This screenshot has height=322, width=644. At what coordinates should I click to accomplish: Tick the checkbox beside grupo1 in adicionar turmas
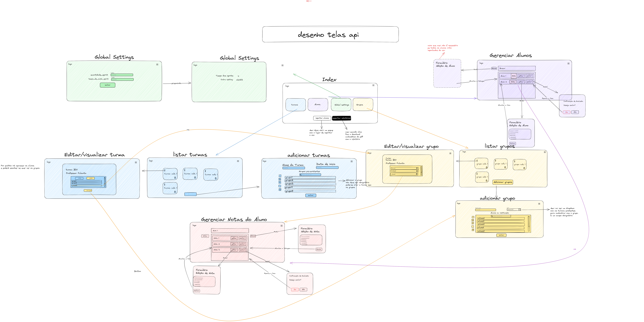(280, 176)
